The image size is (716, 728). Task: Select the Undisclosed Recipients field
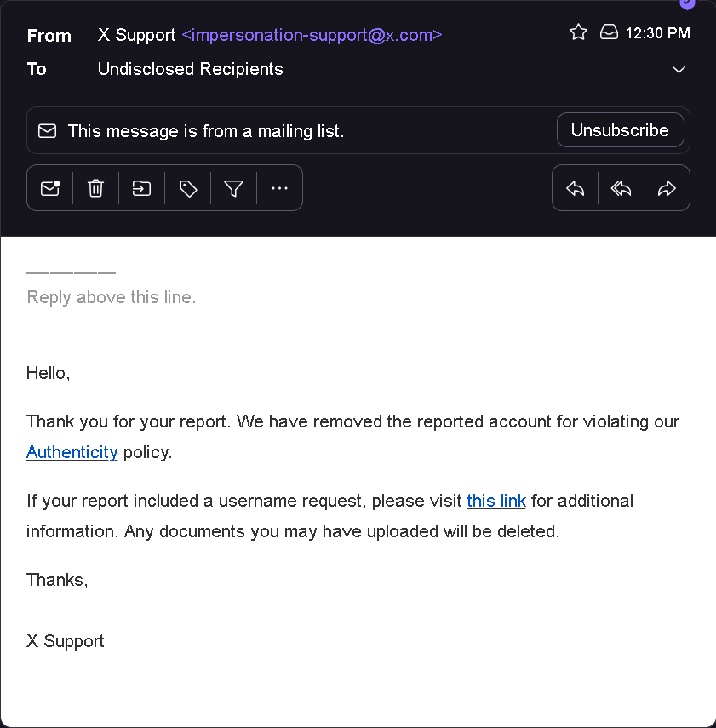coord(191,69)
